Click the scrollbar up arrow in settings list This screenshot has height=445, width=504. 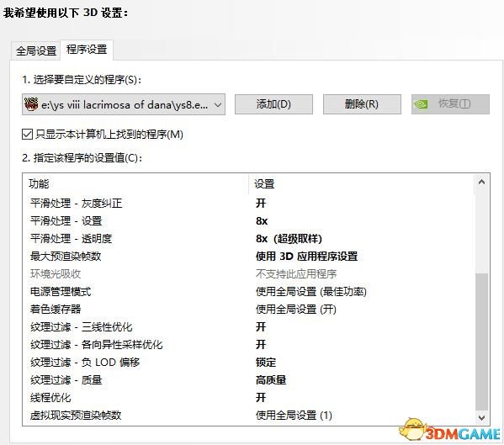coord(481,183)
